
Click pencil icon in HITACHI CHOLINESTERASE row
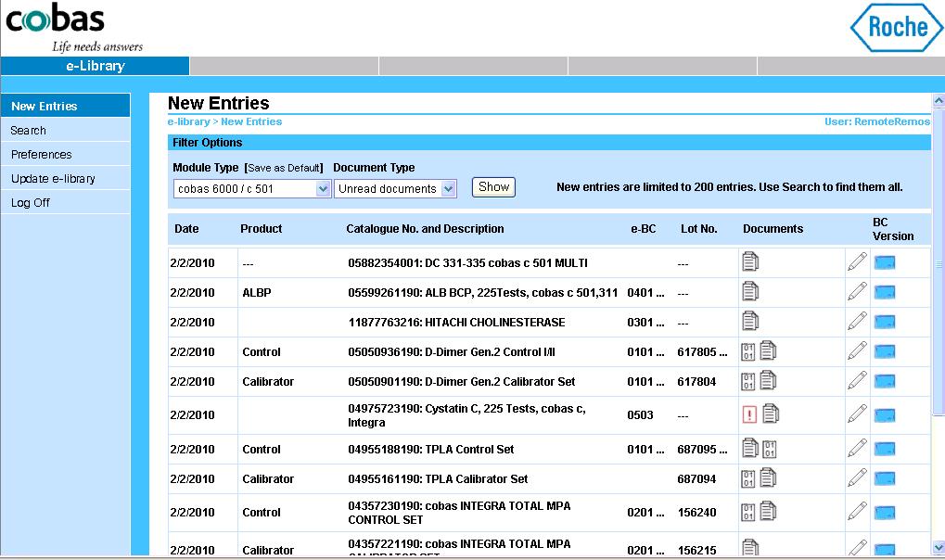click(x=857, y=321)
